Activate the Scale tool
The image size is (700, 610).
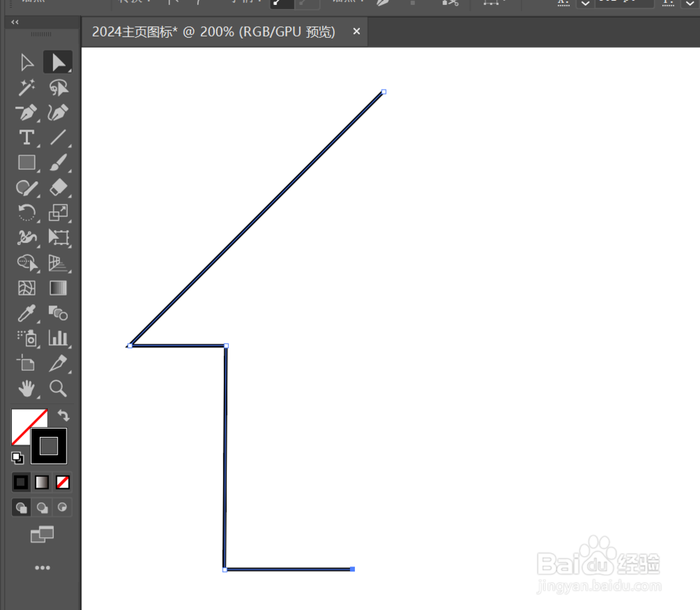point(58,213)
